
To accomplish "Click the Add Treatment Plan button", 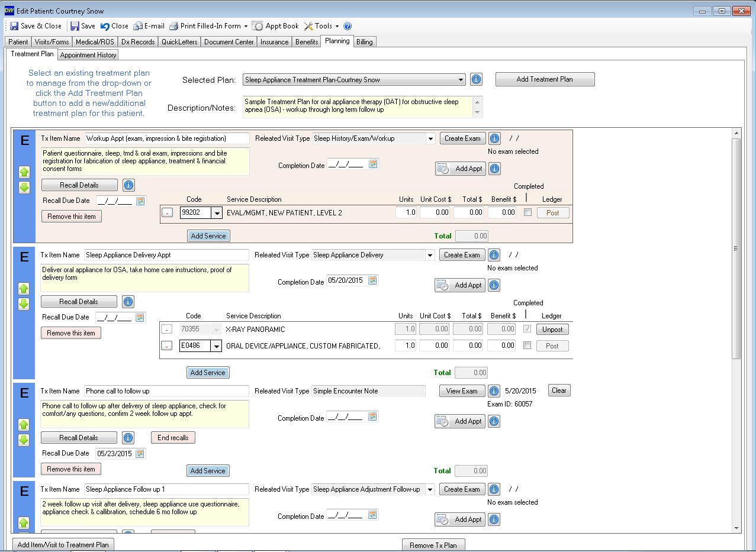I will tap(544, 79).
